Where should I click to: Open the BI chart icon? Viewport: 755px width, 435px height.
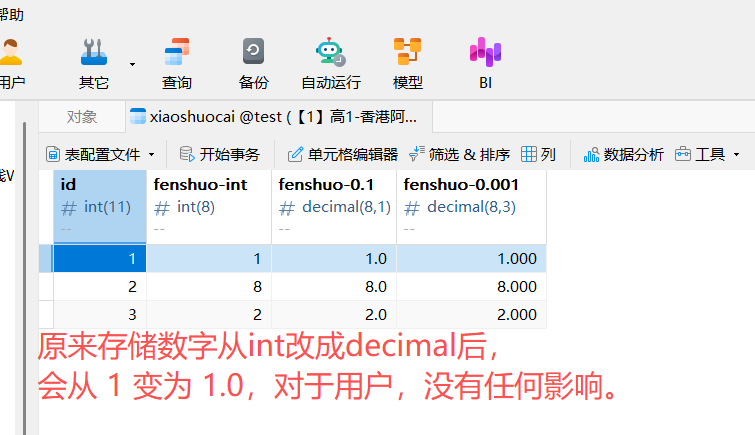tap(485, 52)
